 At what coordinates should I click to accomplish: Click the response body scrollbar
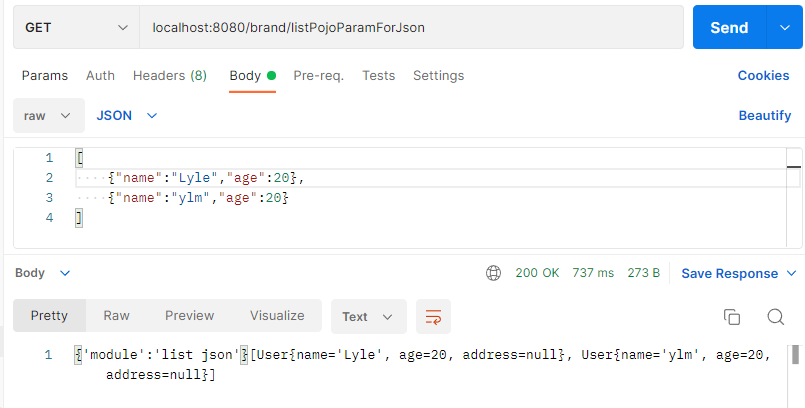(795, 354)
